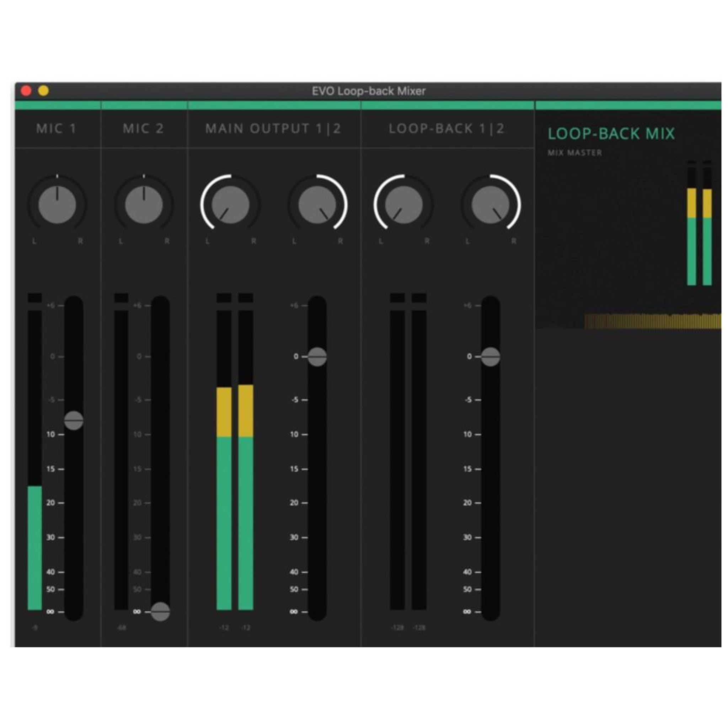Screen dimensions: 728x728
Task: Click the Loop-back 1|2 fader handle
Action: point(490,357)
